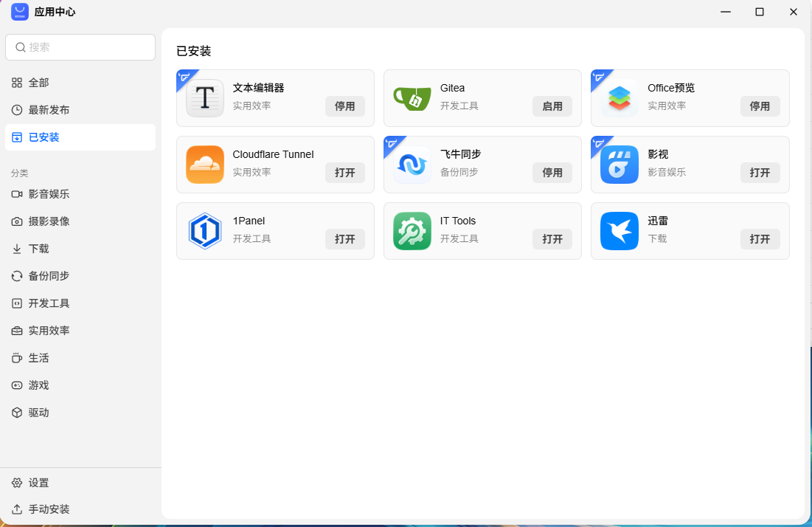Click the 飞牛同步 app title

coord(460,154)
